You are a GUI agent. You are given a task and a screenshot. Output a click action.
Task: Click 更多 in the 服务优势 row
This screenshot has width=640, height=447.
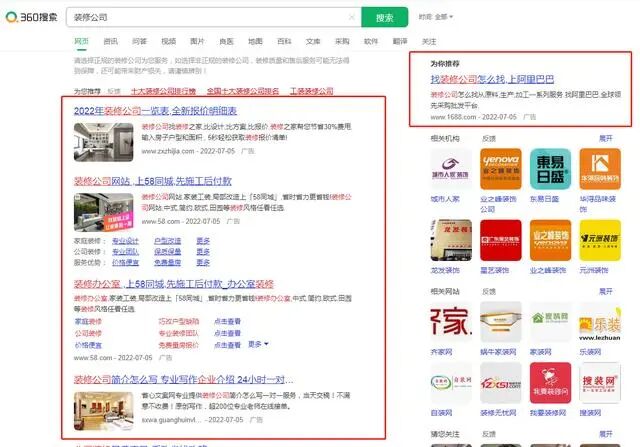tap(203, 262)
